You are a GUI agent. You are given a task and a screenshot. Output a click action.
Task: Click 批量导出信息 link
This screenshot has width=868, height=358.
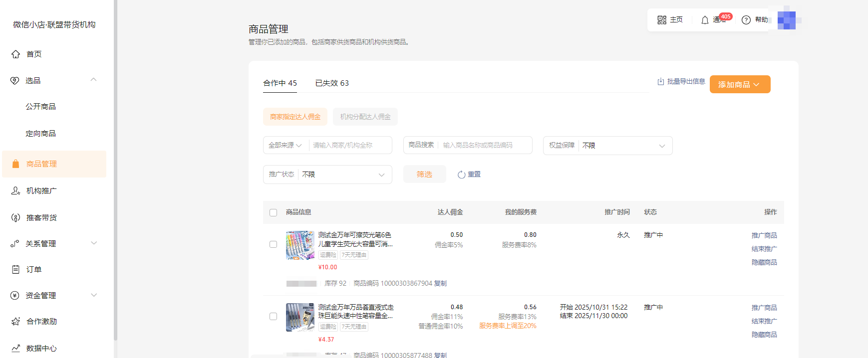coord(681,81)
